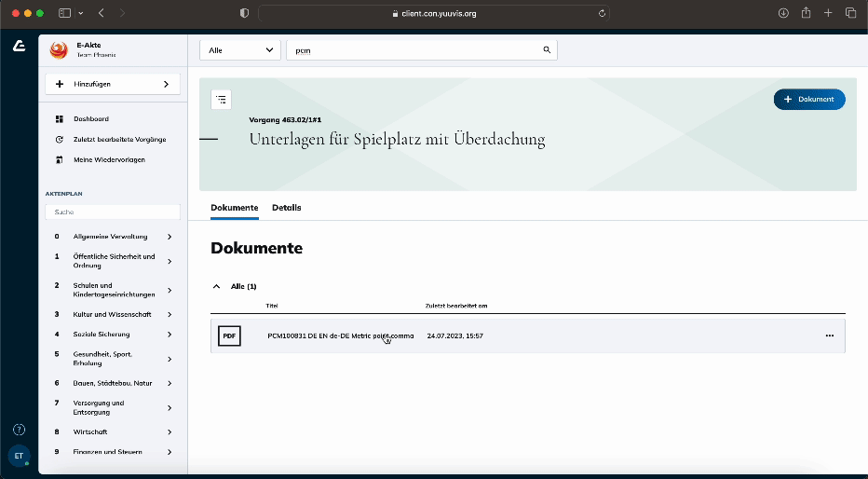Image resolution: width=868 pixels, height=479 pixels.
Task: Click the search magnifier icon
Action: tap(547, 50)
